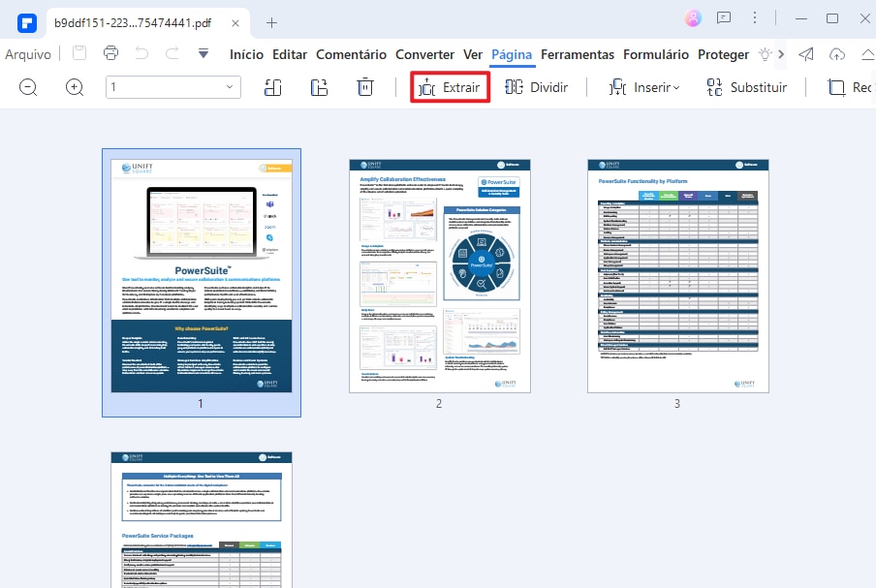
Task: Open the Ferramentas menu
Action: pyautogui.click(x=578, y=54)
